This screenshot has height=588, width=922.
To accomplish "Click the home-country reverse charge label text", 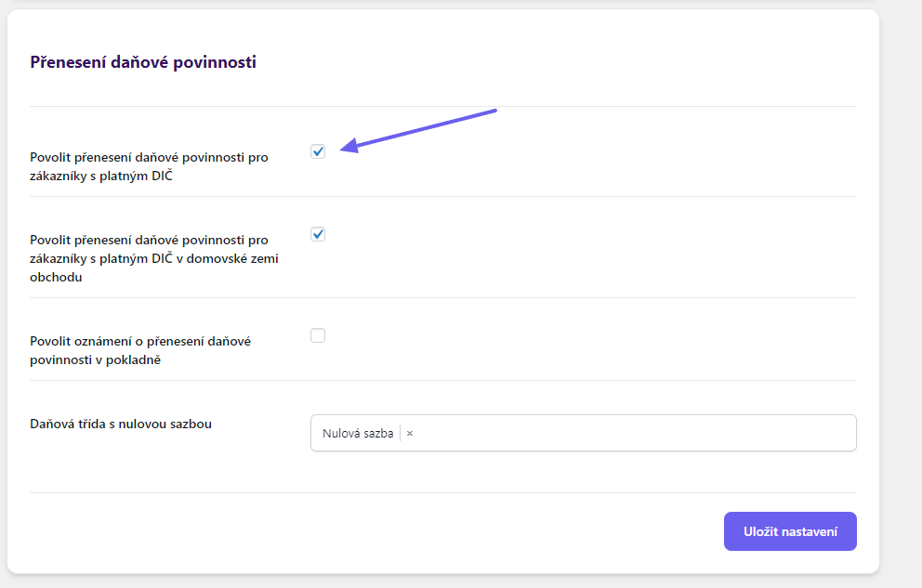I will pos(152,260).
